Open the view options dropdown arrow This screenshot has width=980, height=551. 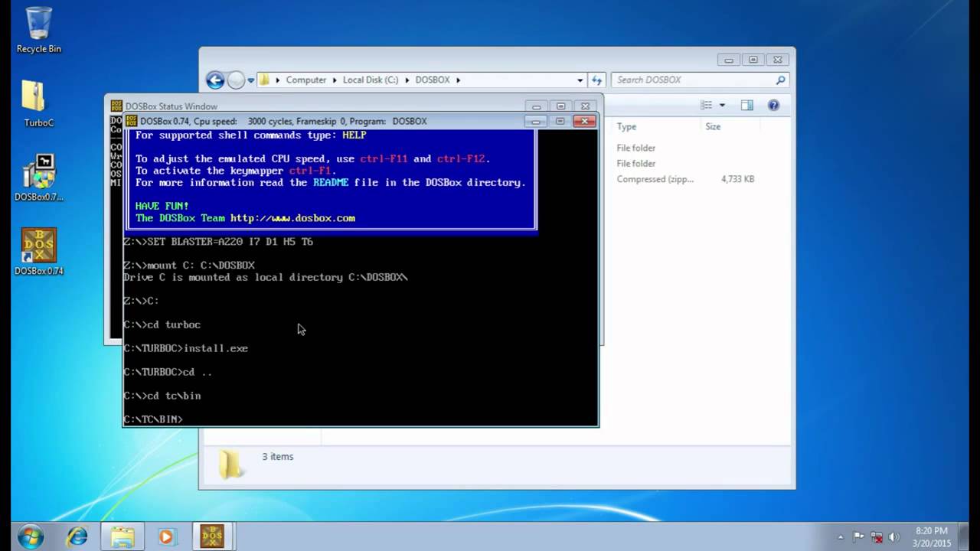(x=721, y=106)
